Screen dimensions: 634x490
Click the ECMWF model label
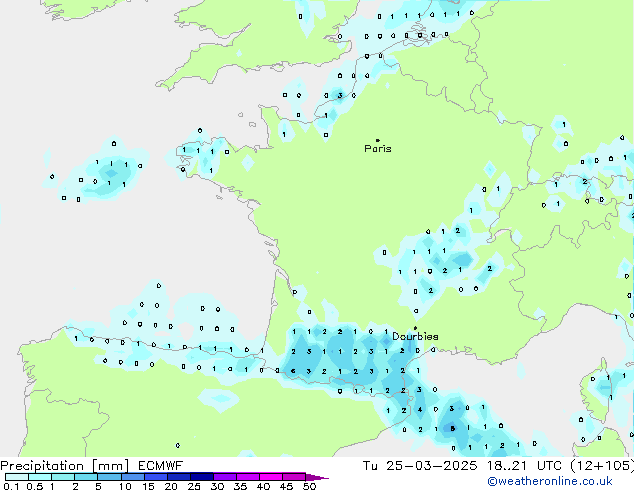(160, 466)
